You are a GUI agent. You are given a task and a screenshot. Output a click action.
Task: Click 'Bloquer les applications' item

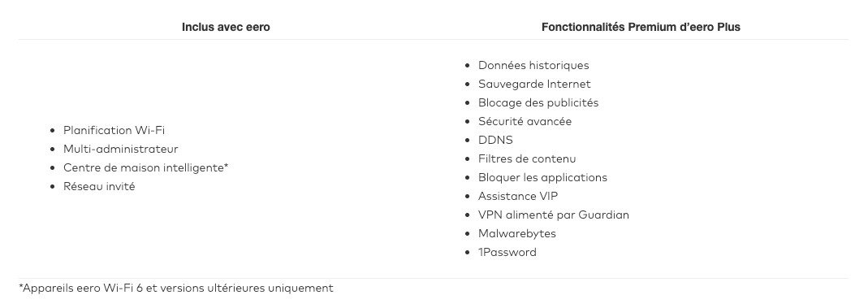click(542, 178)
